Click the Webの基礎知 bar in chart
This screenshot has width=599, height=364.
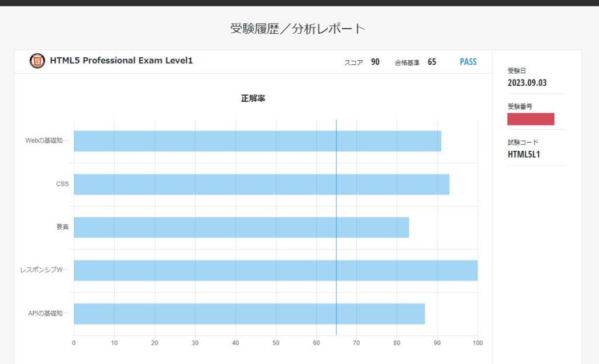click(x=257, y=141)
